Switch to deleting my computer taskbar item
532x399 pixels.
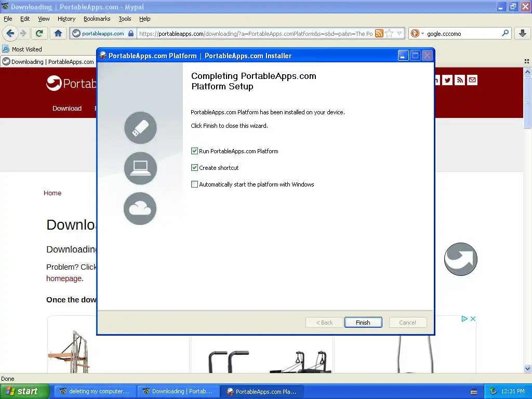coord(96,391)
